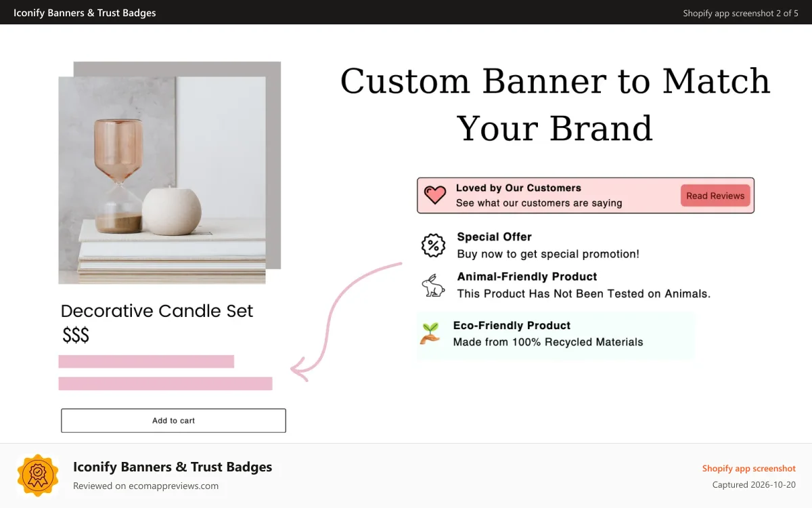Click the 'Custom Banner to Match Your Brand' headline
The width and height of the screenshot is (812, 508).
click(x=555, y=104)
